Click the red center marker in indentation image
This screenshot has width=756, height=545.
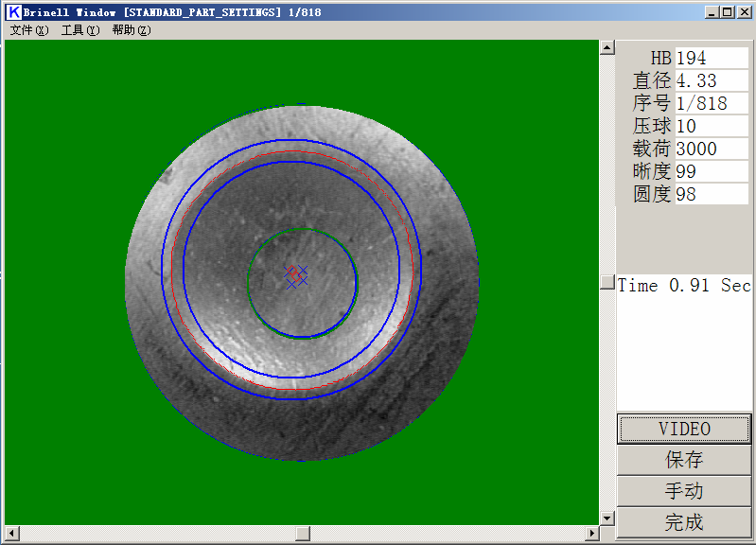tap(293, 273)
